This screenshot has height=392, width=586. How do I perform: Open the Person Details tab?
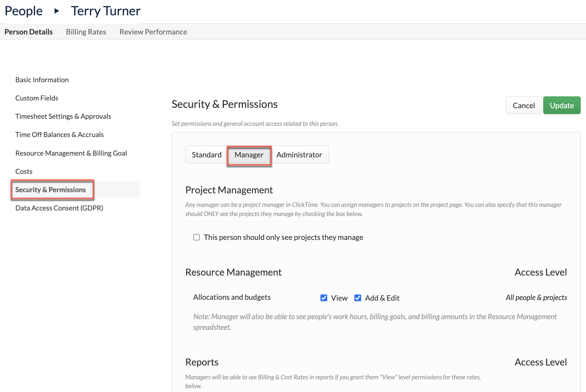coord(29,32)
